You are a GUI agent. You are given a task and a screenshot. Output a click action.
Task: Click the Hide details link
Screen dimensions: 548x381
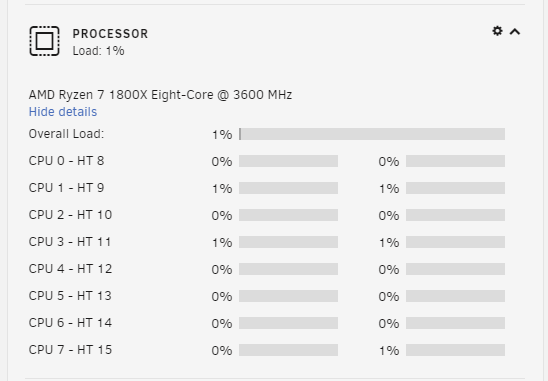coord(63,112)
